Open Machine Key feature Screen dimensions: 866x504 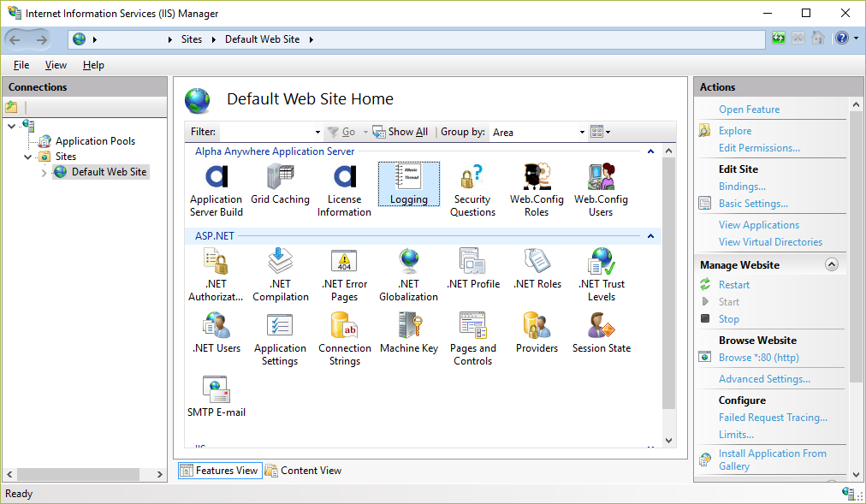tap(409, 333)
